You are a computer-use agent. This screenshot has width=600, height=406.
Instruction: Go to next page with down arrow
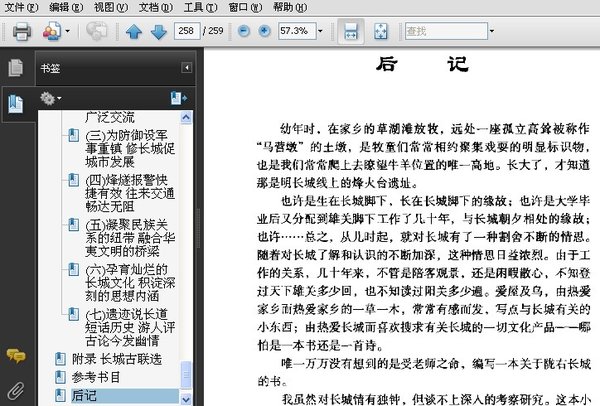[159, 31]
